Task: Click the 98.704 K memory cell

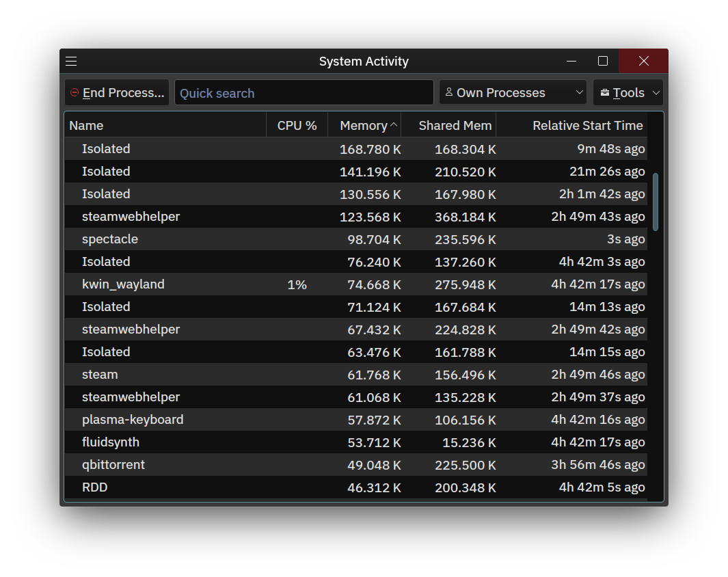Action: (374, 239)
